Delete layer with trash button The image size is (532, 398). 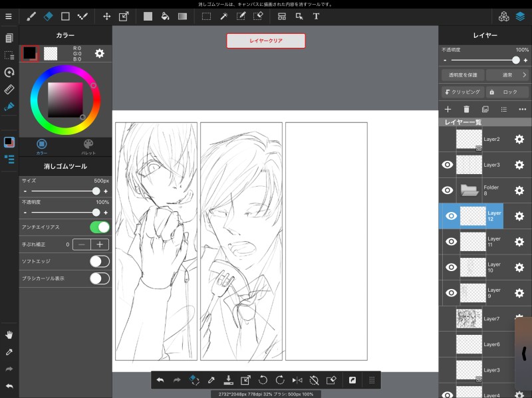tap(467, 109)
